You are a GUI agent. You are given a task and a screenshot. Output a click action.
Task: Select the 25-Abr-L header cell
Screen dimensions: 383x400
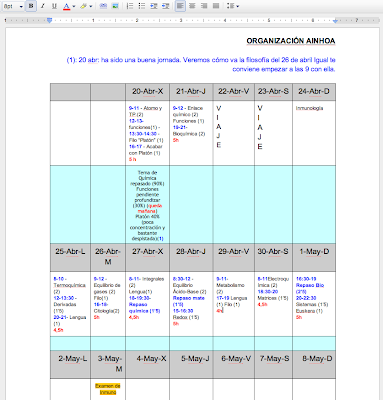[x=70, y=257]
